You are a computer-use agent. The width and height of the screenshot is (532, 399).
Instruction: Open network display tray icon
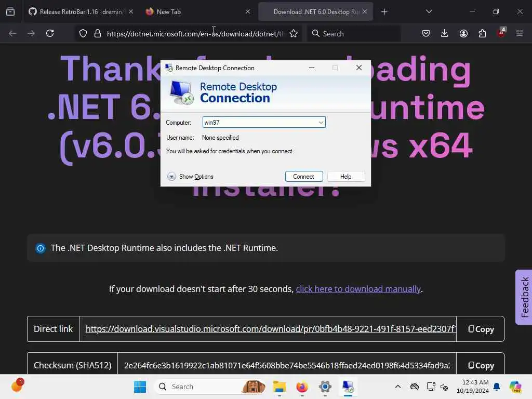(431, 387)
